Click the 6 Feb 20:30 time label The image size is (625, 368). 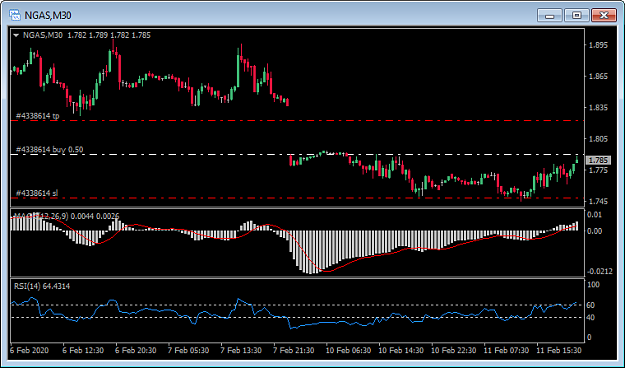tap(136, 350)
